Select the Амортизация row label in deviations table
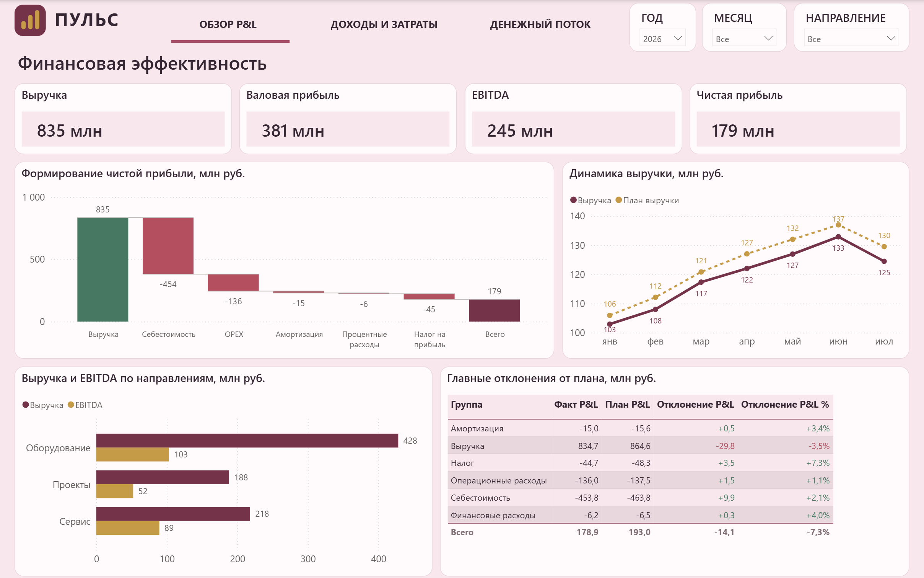924x578 pixels. 477,429
